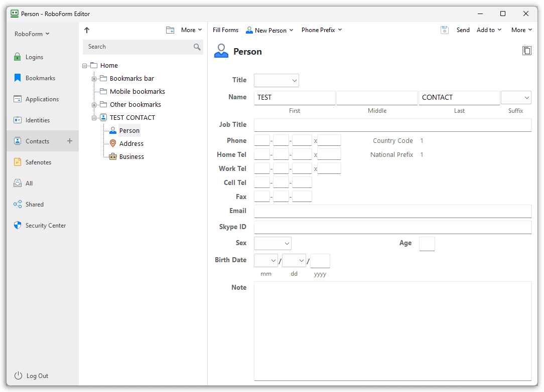Collapse the TEST CONTACT node
This screenshot has height=392, width=544.
pyautogui.click(x=94, y=118)
